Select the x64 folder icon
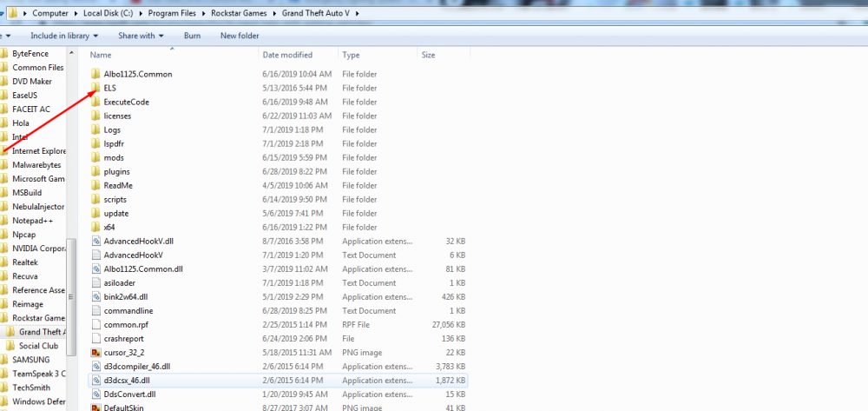This screenshot has height=411, width=868. coord(95,227)
